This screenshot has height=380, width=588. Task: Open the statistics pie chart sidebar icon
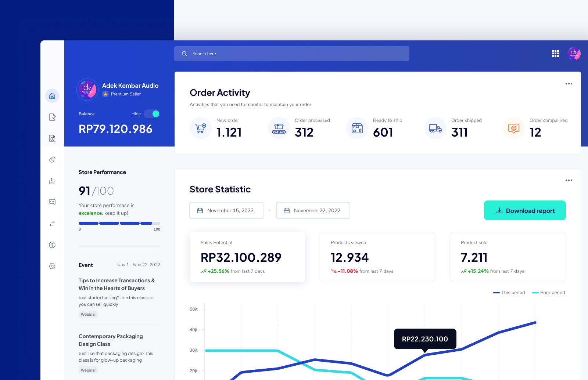[52, 159]
